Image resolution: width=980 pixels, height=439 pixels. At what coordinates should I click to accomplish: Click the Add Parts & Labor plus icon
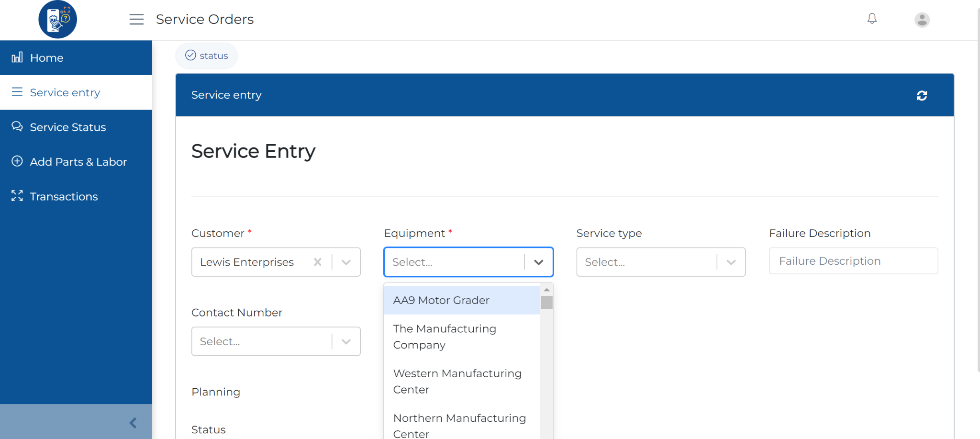coord(17,161)
